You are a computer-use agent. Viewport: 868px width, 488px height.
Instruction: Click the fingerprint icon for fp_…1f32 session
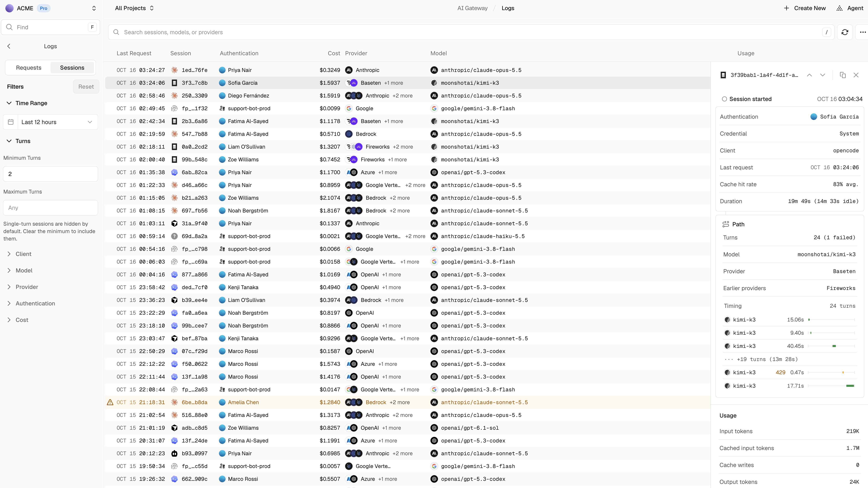click(174, 108)
